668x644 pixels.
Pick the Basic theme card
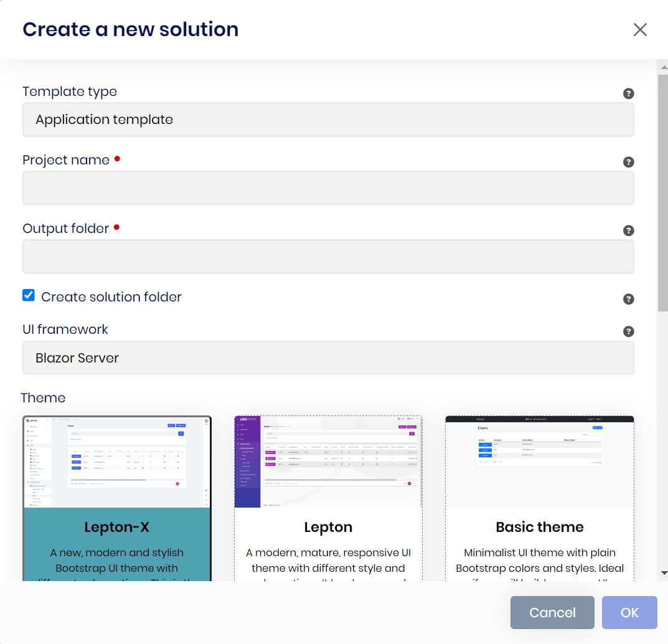[x=539, y=542]
